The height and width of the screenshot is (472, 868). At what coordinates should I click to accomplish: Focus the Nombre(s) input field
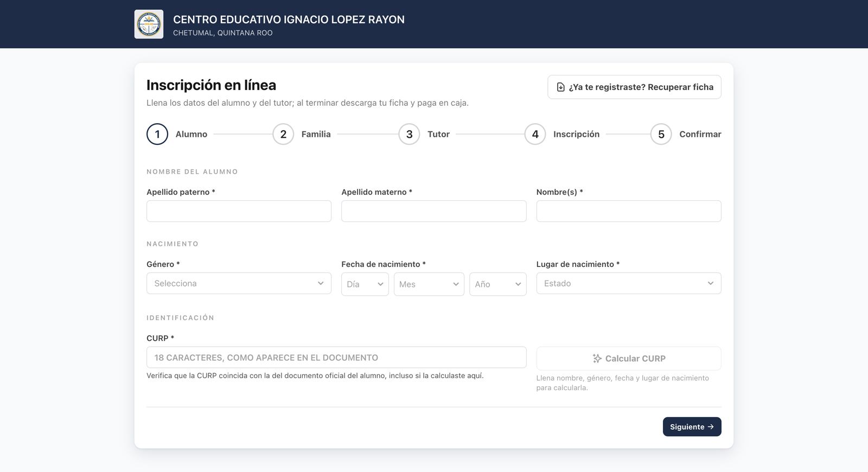click(x=629, y=211)
